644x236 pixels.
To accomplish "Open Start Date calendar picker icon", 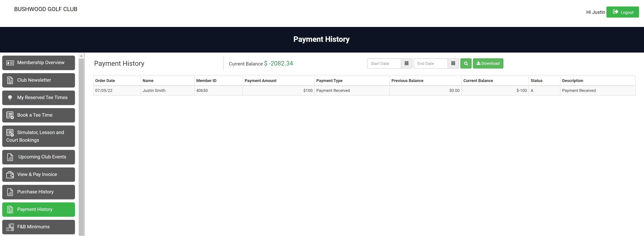I will click(x=407, y=63).
